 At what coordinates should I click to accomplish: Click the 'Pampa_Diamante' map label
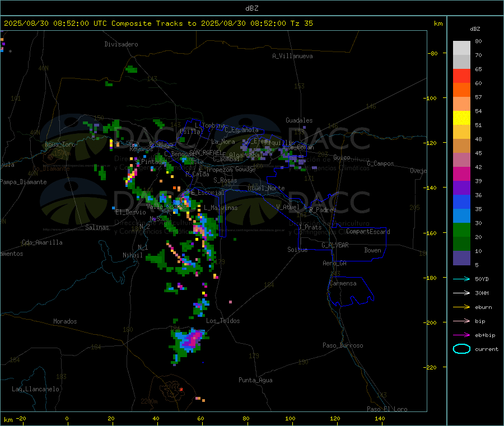point(24,182)
